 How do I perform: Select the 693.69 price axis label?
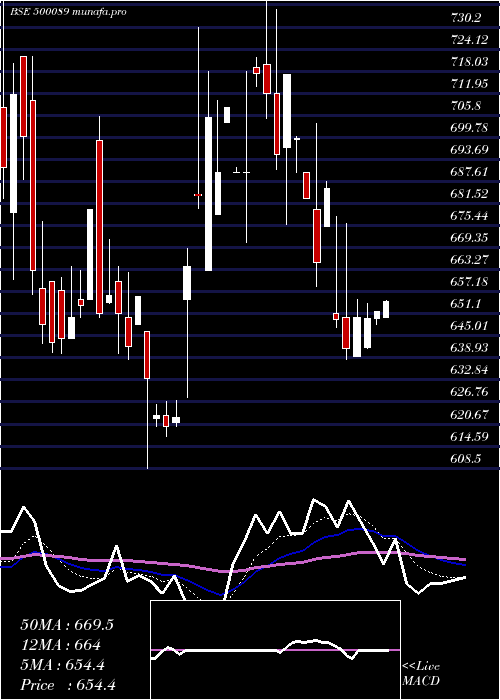tap(469, 150)
